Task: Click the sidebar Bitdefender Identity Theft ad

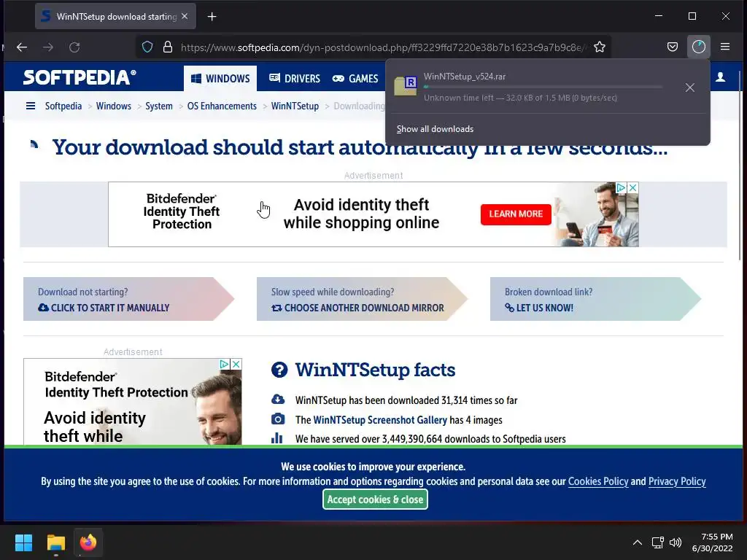Action: click(x=133, y=402)
